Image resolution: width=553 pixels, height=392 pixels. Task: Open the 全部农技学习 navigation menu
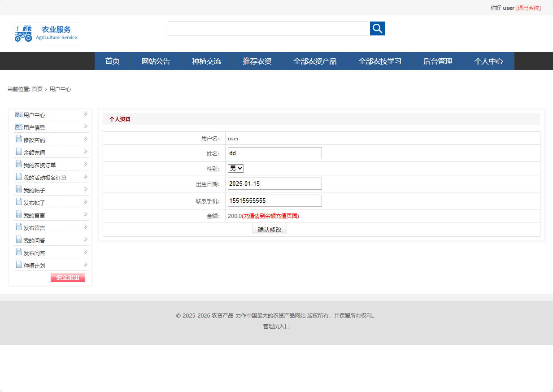(379, 61)
